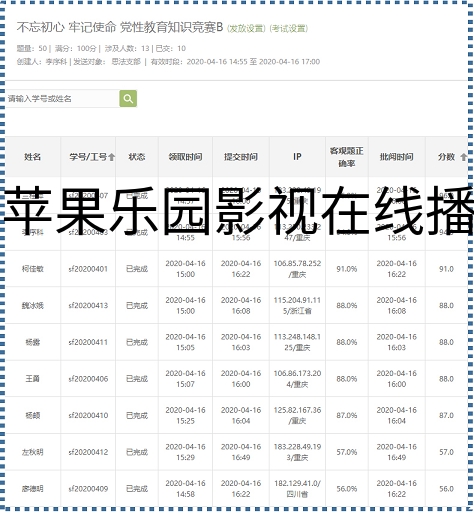This screenshot has height=513, width=474.
Task: Sort by 学号/工号 arrow icon
Action: [112, 157]
